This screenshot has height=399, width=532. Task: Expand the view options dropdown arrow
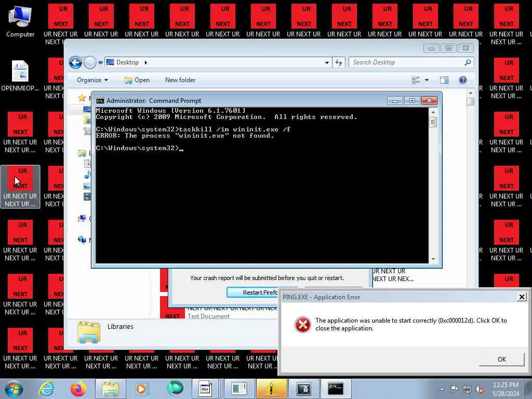(x=427, y=80)
